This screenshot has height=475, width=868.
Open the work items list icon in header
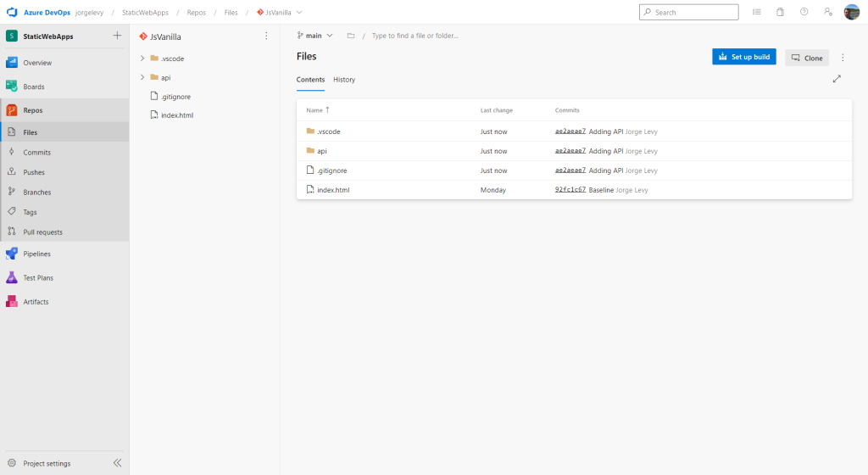[x=757, y=12]
